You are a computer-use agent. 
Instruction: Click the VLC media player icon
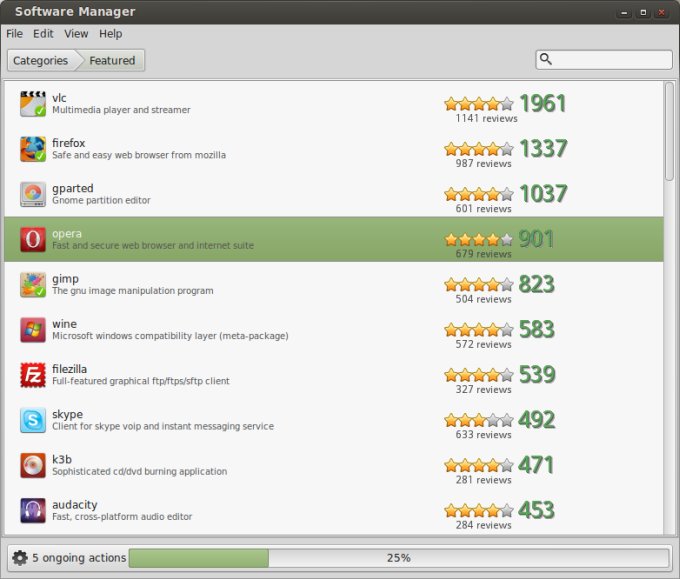(33, 103)
